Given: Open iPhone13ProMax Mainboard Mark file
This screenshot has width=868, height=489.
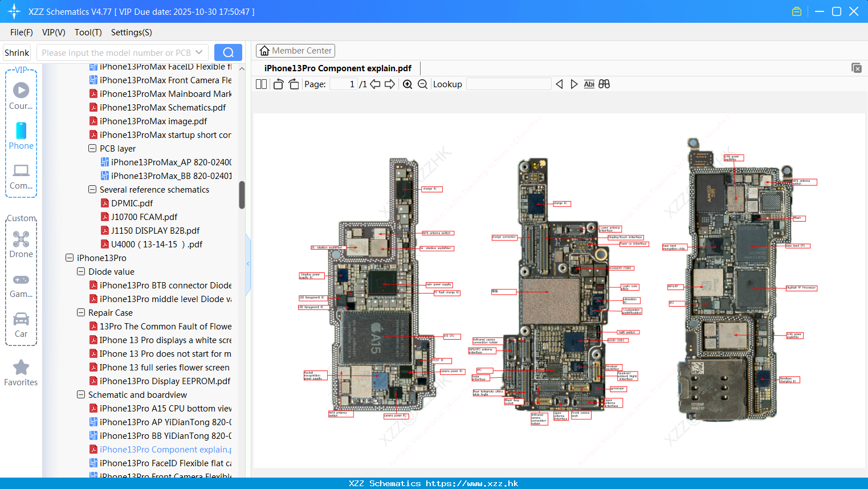Looking at the screenshot, I should [165, 93].
